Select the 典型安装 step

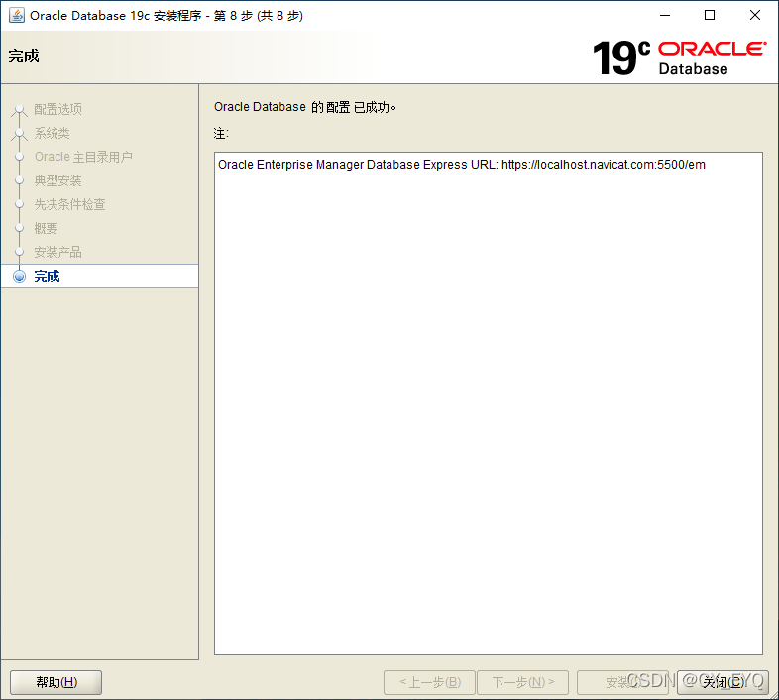58,181
